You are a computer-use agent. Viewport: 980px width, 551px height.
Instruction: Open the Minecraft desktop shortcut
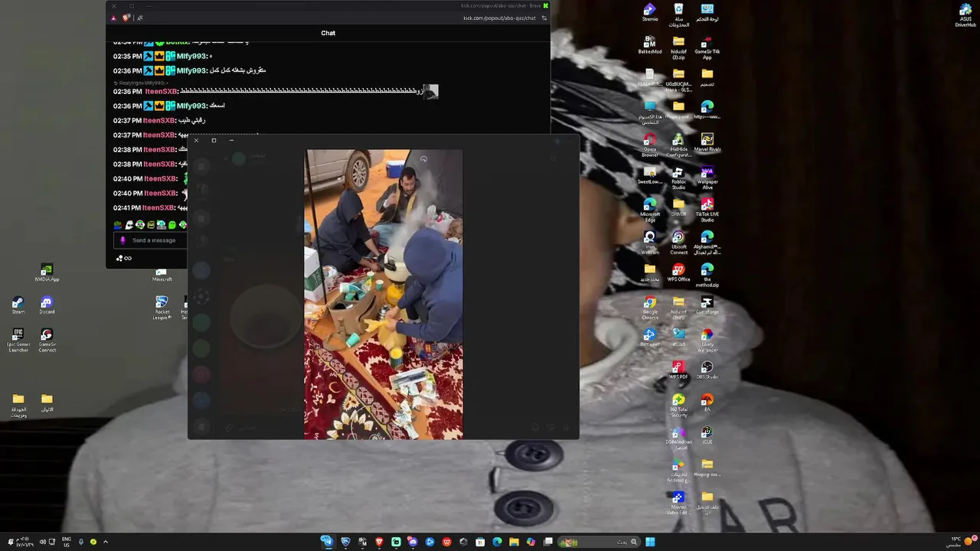pyautogui.click(x=162, y=275)
